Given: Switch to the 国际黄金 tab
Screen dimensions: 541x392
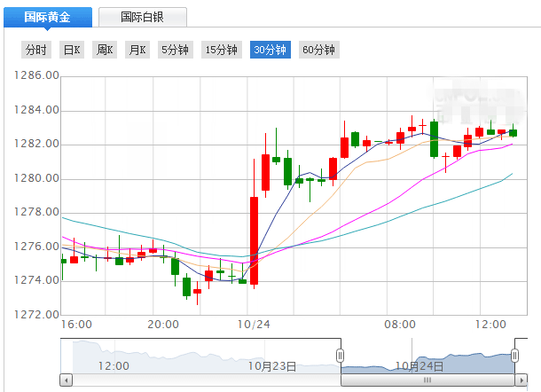Looking at the screenshot, I should click(x=44, y=17).
